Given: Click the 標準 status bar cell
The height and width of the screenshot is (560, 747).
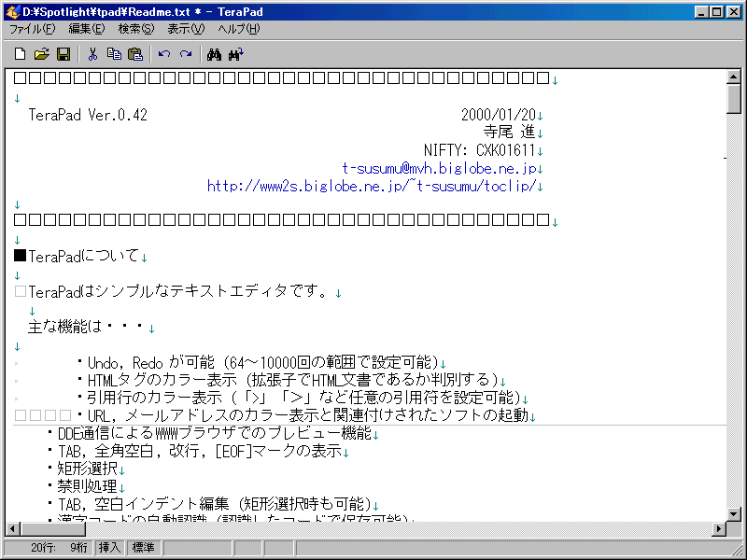Looking at the screenshot, I should (x=144, y=548).
